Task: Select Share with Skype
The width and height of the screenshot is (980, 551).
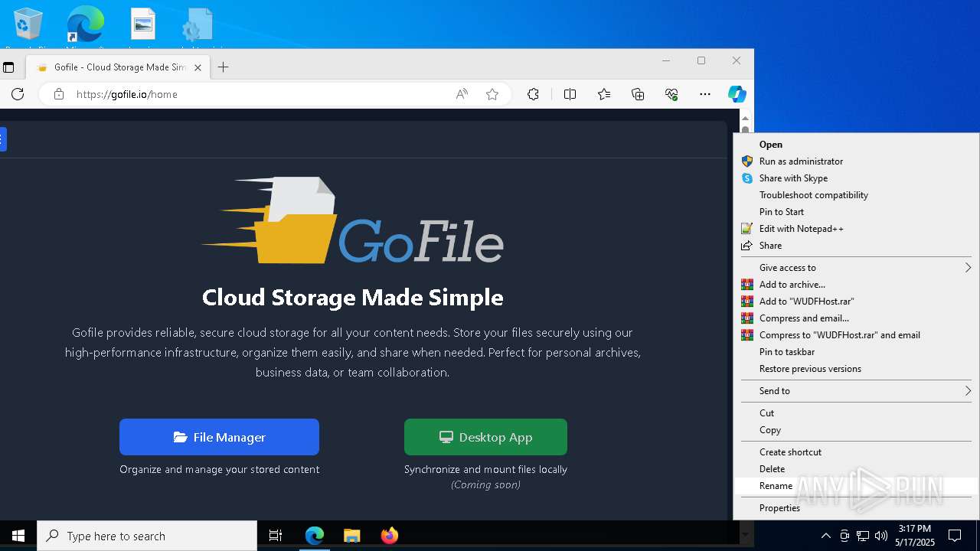Action: click(x=856, y=178)
